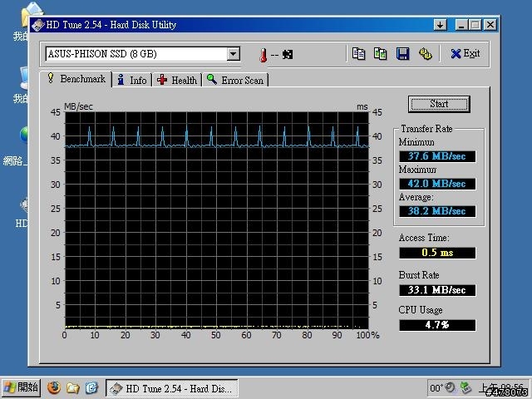Expand the drive selection dropdown arrow
Viewport: 532px width, 399px height.
coord(234,53)
